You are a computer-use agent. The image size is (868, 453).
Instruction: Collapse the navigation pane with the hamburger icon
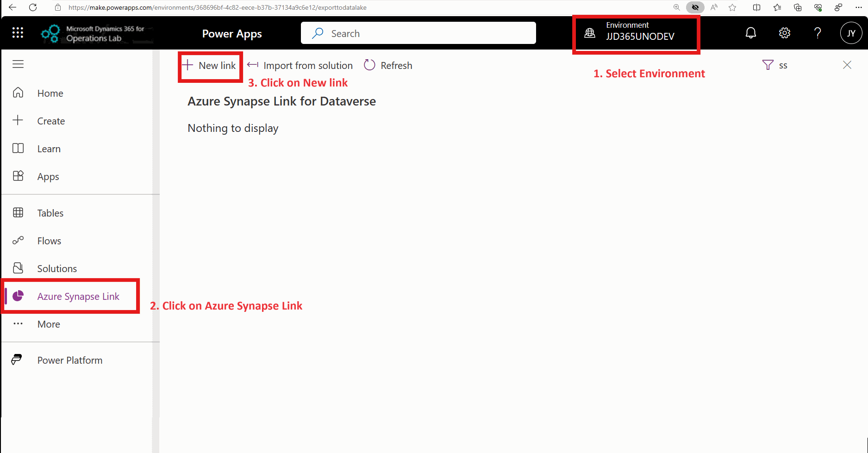(x=18, y=64)
